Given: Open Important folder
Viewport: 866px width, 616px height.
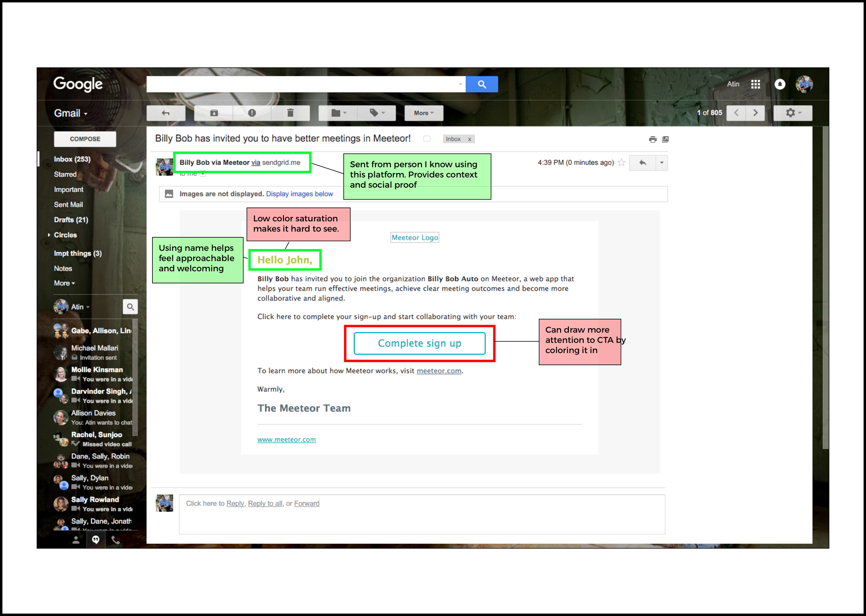Looking at the screenshot, I should pos(69,189).
